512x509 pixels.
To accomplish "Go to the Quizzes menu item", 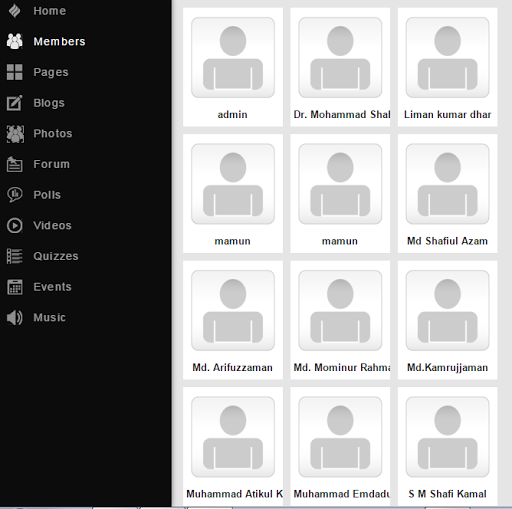I will [x=56, y=256].
